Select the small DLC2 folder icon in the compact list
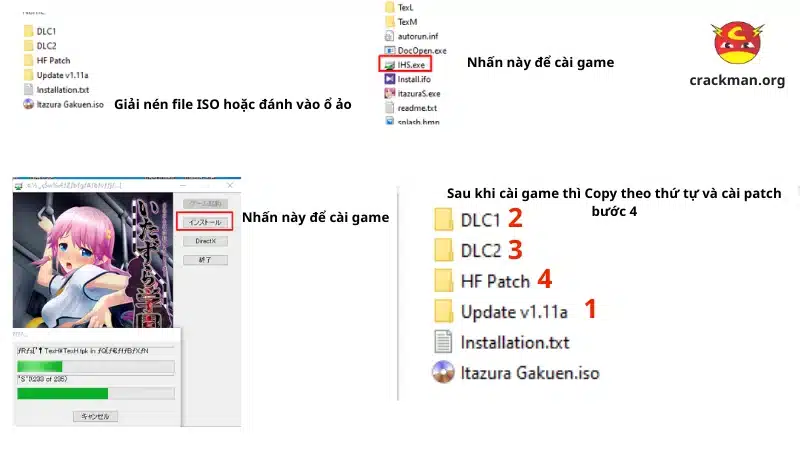The height and width of the screenshot is (450, 800). tap(29, 45)
